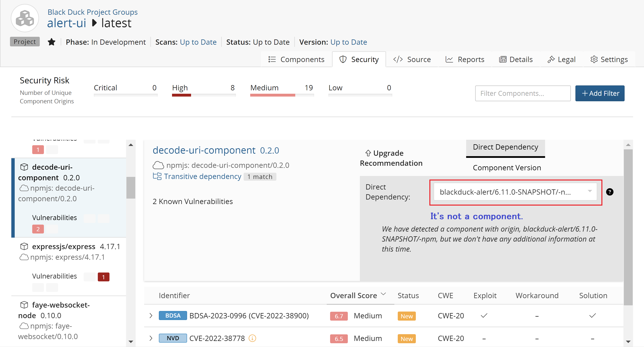Open the Legal tab
The height and width of the screenshot is (347, 644).
[561, 59]
